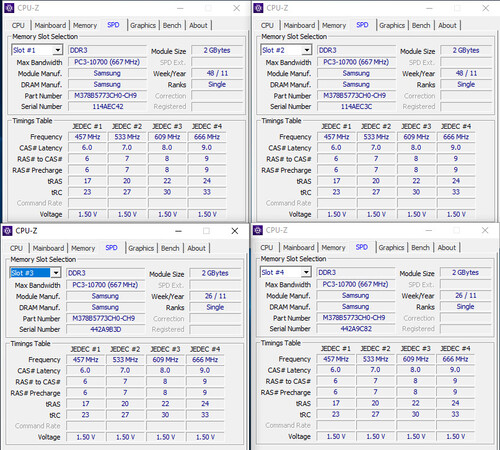Viewport: 500px width, 450px height.
Task: Click CPU-Z app icon in Slot #2 window
Action: 258,8
